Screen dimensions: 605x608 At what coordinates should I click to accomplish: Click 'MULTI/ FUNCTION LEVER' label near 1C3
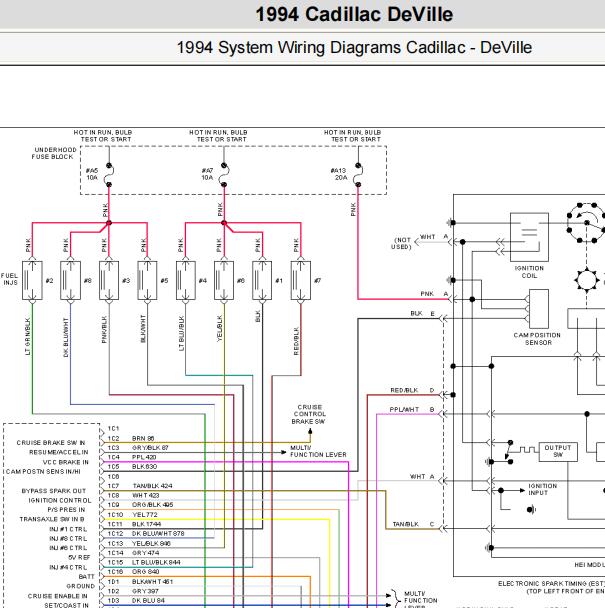pos(318,451)
